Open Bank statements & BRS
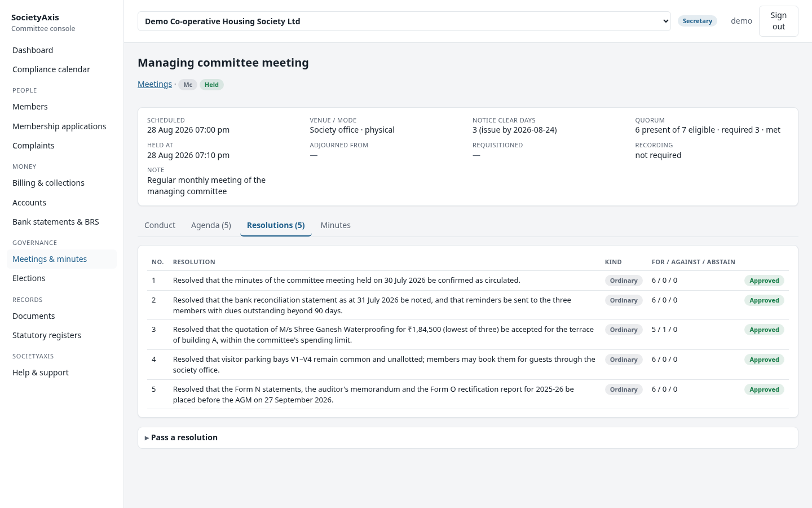This screenshot has height=508, width=812. click(x=62, y=222)
